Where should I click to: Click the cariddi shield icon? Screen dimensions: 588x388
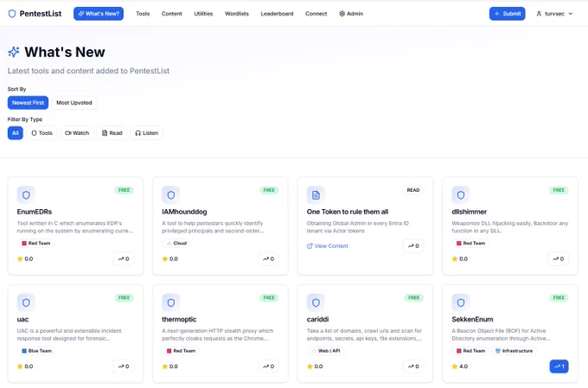tap(316, 302)
